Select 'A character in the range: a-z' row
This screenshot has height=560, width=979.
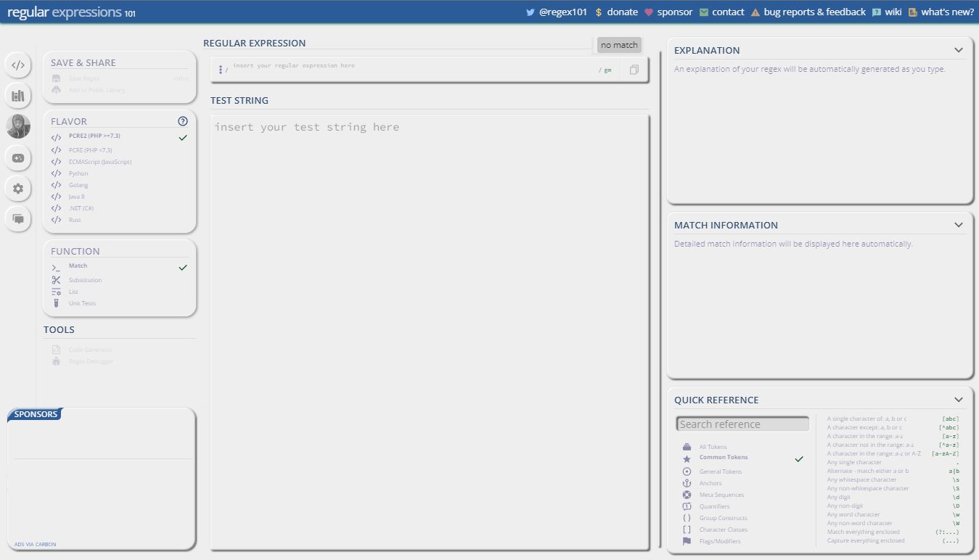coord(893,436)
